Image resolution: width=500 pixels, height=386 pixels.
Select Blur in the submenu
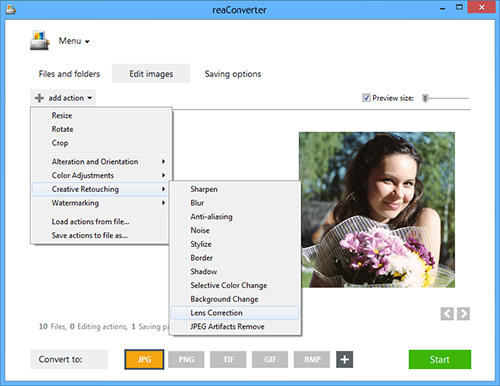pyautogui.click(x=235, y=203)
